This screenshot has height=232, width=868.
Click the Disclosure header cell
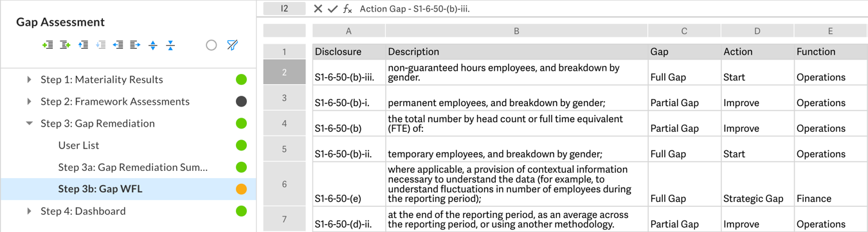click(x=348, y=51)
